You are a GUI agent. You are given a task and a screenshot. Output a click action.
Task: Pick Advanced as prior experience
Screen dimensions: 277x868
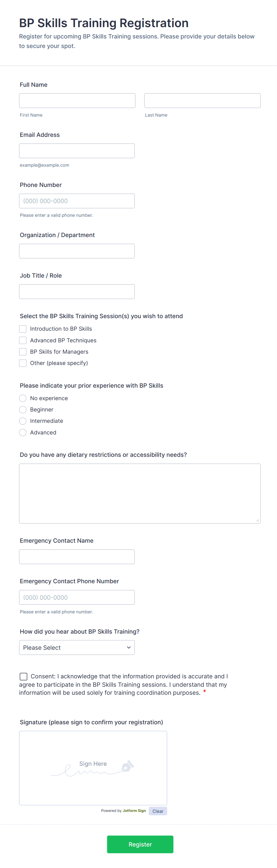click(23, 432)
